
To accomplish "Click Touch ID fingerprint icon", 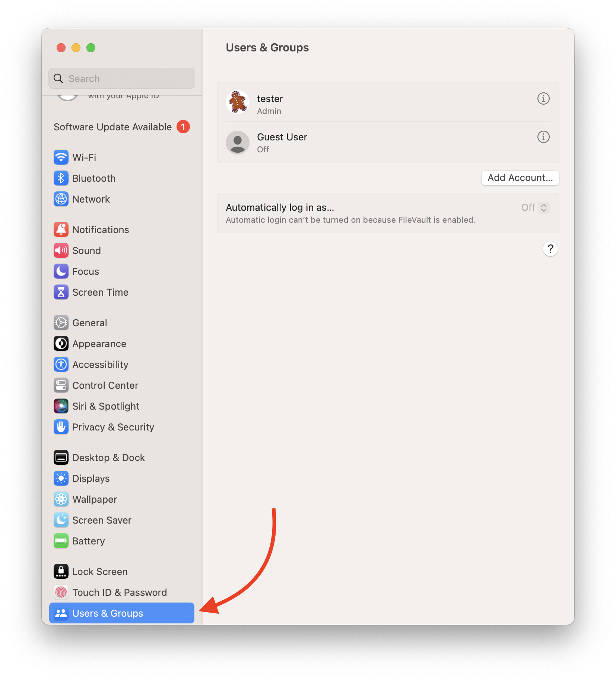I will point(61,592).
